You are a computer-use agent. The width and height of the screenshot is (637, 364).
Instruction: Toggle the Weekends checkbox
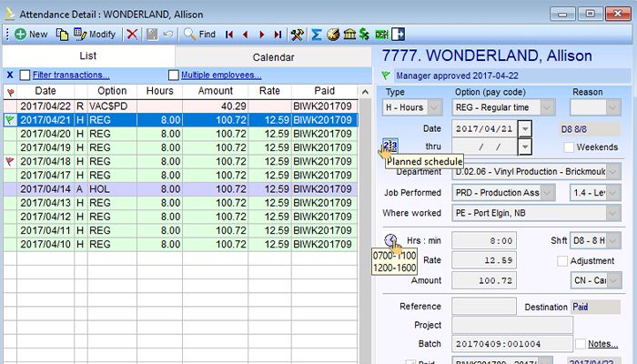tap(569, 147)
